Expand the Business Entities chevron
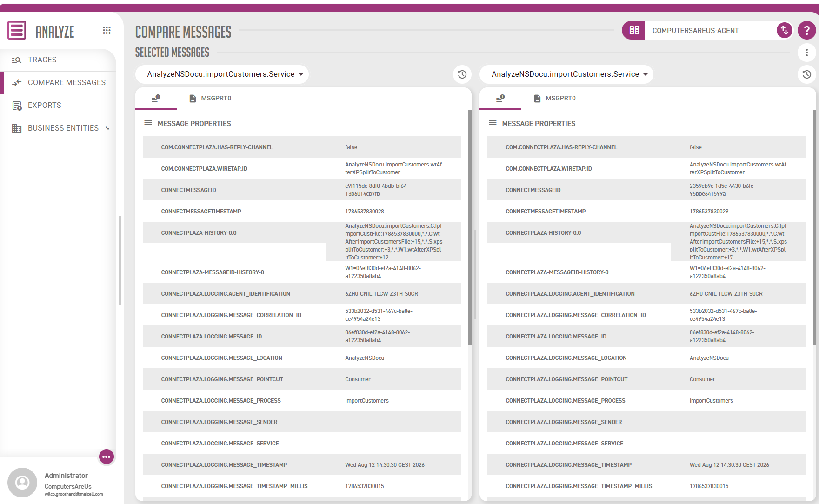The height and width of the screenshot is (504, 819). [107, 128]
